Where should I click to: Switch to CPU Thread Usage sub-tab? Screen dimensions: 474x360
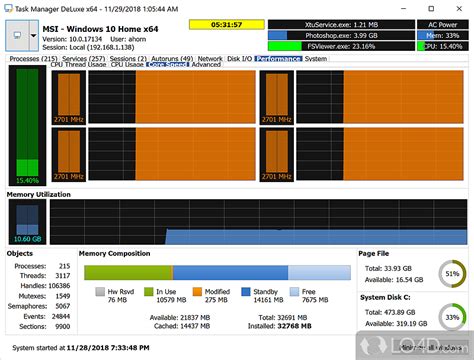click(x=78, y=65)
